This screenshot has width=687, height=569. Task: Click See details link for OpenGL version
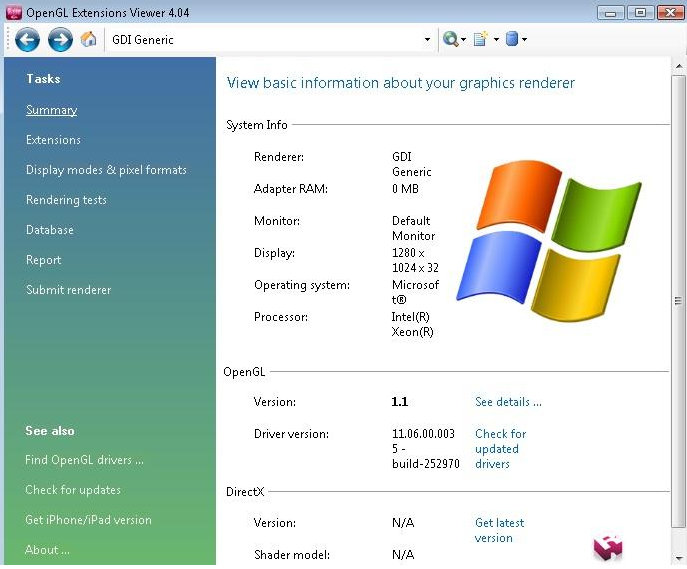coord(508,402)
